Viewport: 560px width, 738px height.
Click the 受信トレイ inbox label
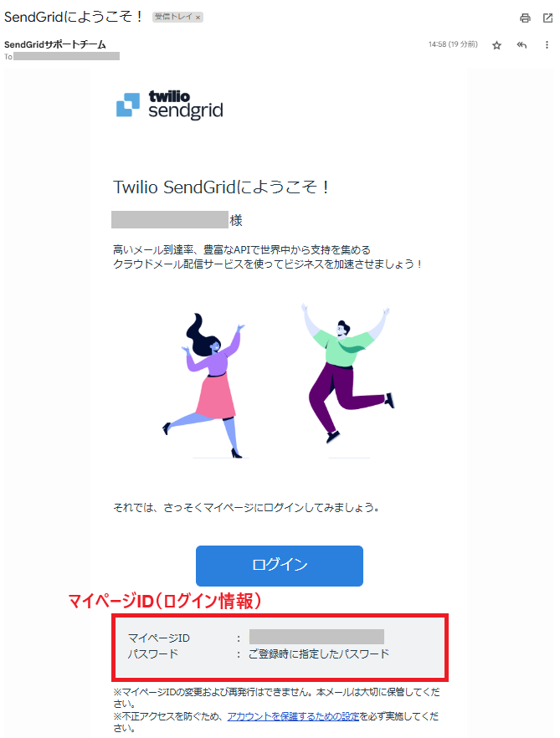coord(173,17)
